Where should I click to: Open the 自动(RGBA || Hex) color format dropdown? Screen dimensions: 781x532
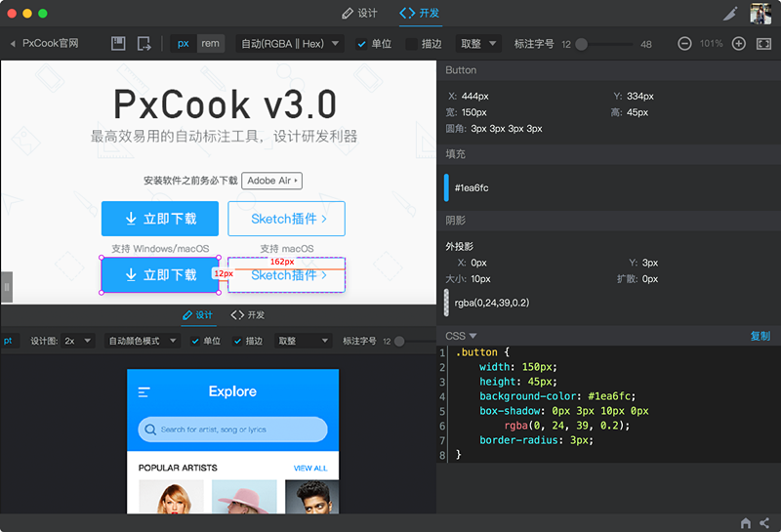click(x=290, y=44)
